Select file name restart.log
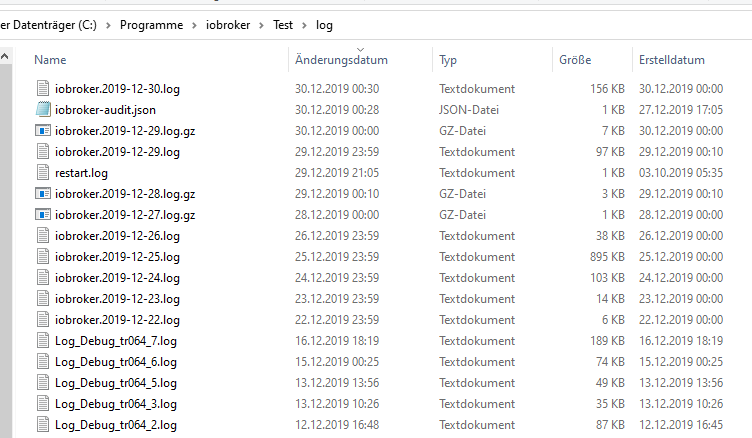The height and width of the screenshot is (438, 752). 82,173
